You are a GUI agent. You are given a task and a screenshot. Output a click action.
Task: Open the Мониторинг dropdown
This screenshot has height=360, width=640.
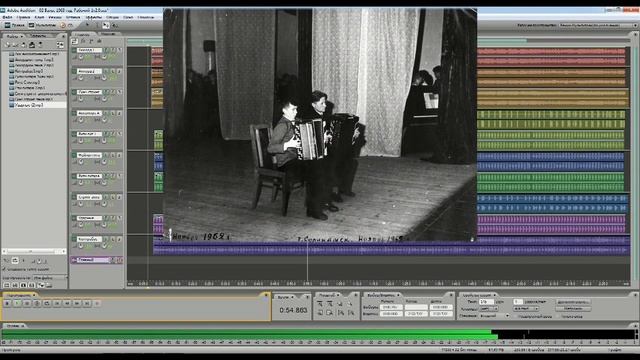click(495, 316)
